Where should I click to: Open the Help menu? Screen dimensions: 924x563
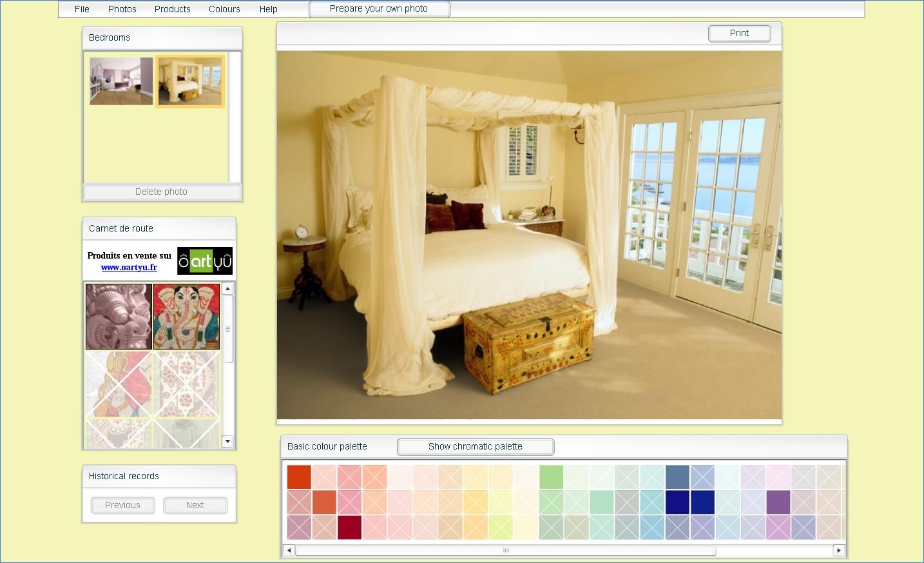pyautogui.click(x=269, y=9)
